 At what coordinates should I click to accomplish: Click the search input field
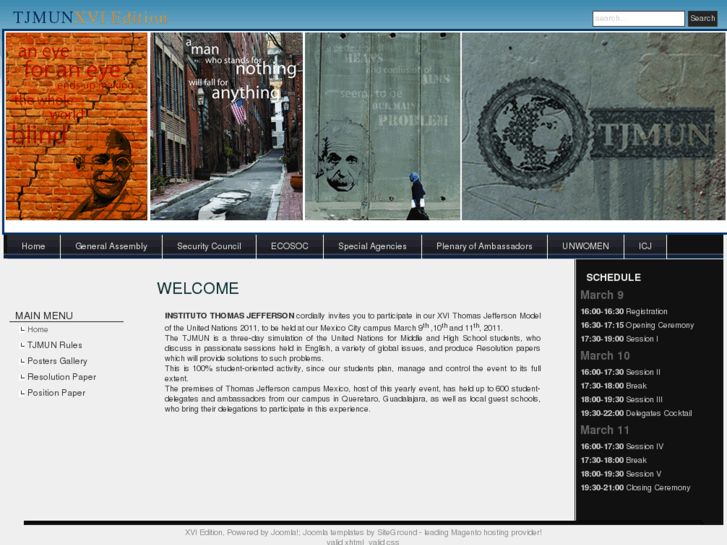(x=638, y=19)
